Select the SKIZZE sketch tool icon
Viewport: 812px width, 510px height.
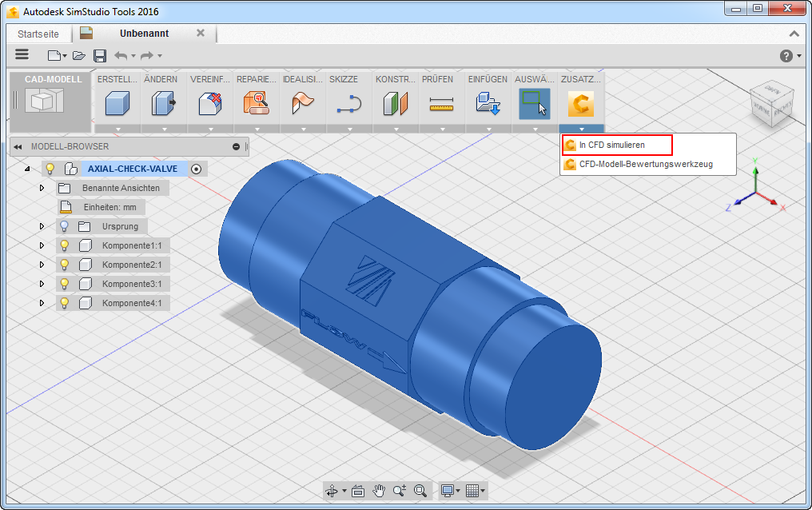pyautogui.click(x=349, y=103)
